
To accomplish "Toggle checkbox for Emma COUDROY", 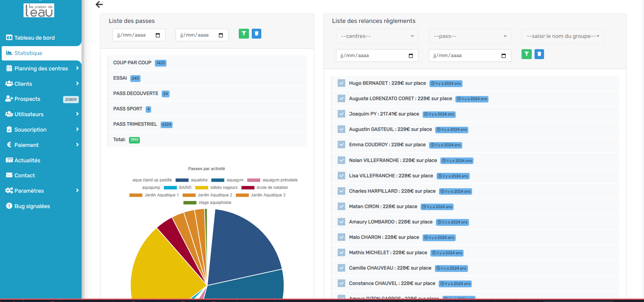I will point(341,145).
